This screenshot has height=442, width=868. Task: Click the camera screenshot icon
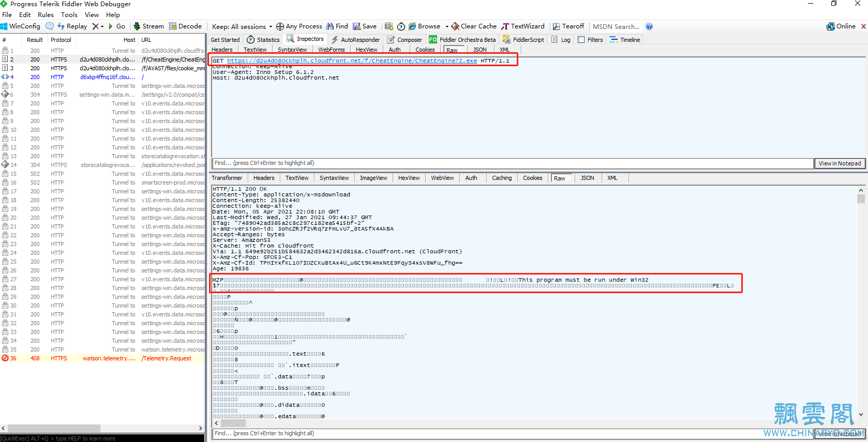[x=389, y=26]
